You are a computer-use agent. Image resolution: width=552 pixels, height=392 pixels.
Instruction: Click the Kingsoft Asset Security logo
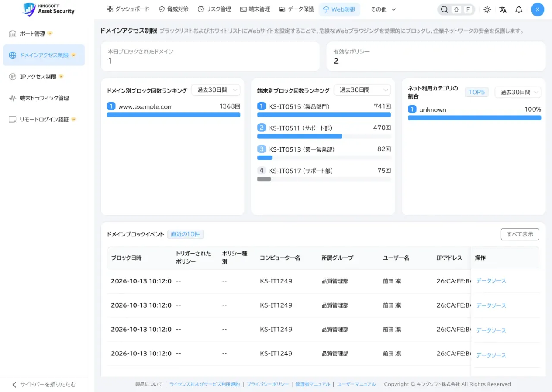[x=49, y=9]
